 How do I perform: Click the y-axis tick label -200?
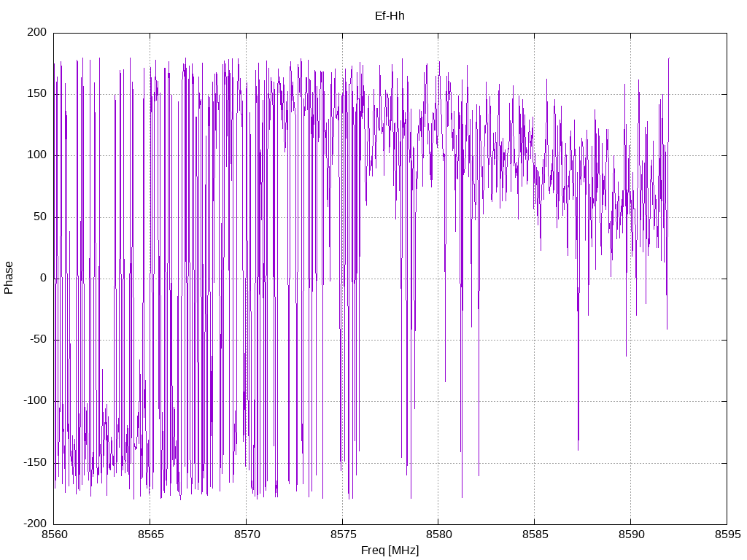pos(35,524)
